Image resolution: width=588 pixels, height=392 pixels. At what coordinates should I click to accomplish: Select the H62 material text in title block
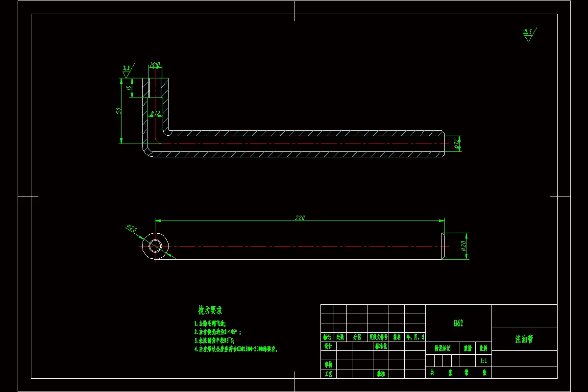pos(458,323)
